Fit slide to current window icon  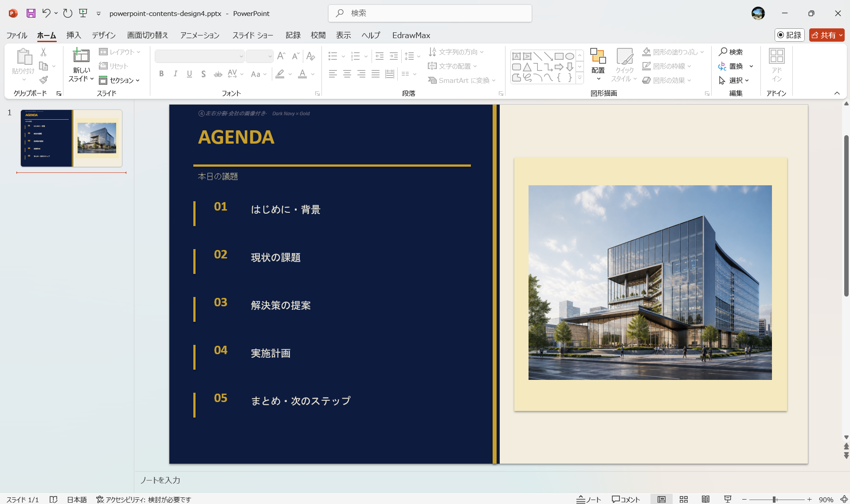click(844, 500)
